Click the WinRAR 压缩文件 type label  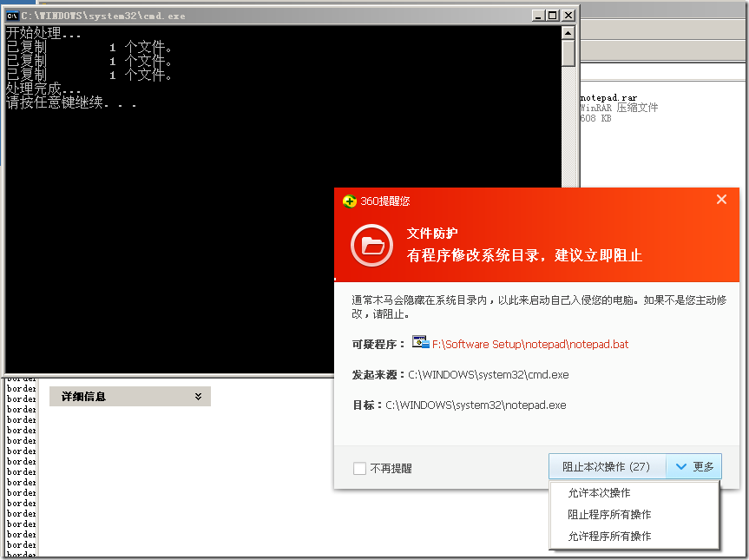click(x=619, y=108)
